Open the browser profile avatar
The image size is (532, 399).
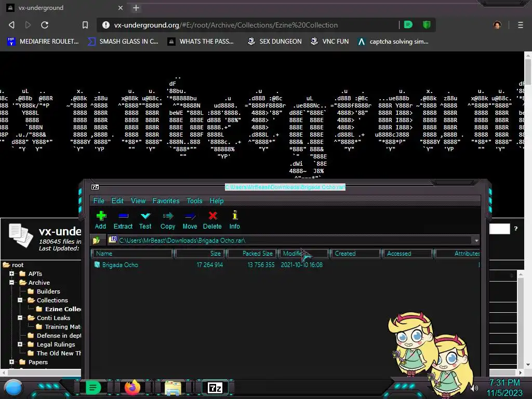(x=497, y=25)
